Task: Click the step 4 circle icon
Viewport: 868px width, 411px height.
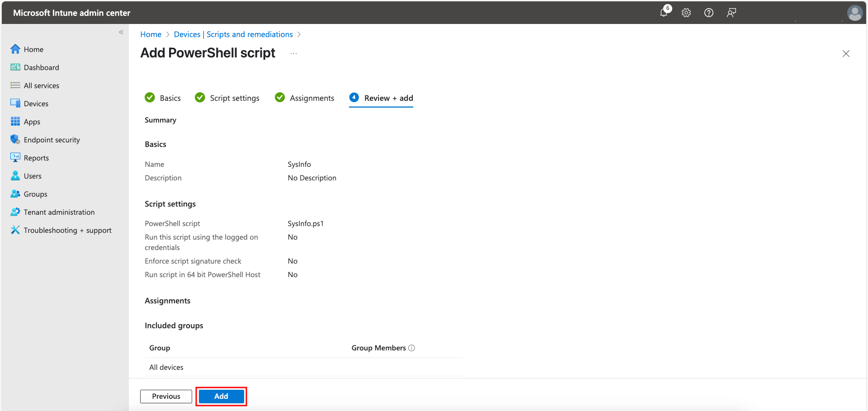Action: (x=354, y=98)
